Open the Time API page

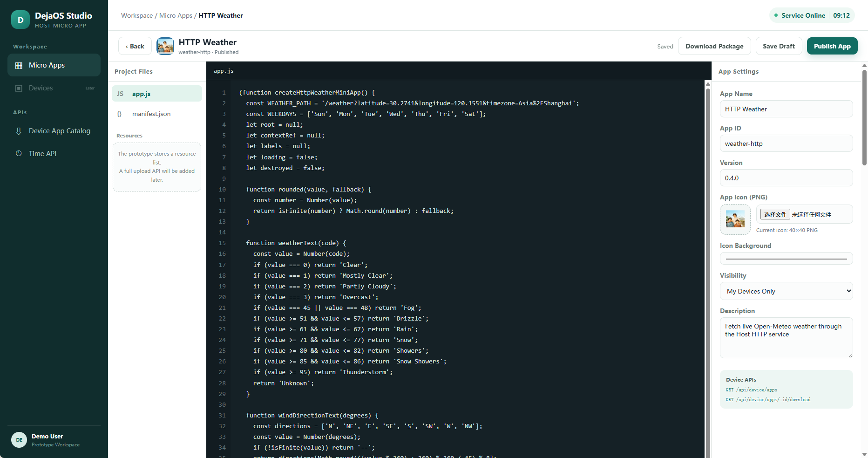pos(54,153)
